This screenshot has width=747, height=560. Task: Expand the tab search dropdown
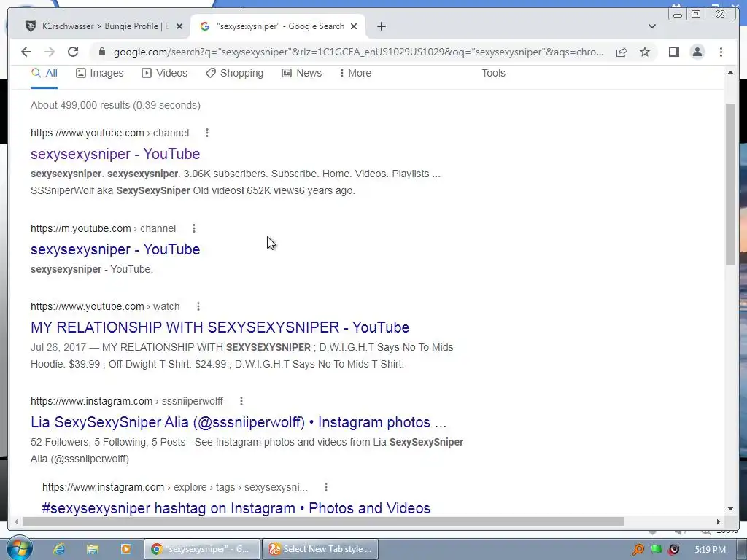tap(651, 26)
